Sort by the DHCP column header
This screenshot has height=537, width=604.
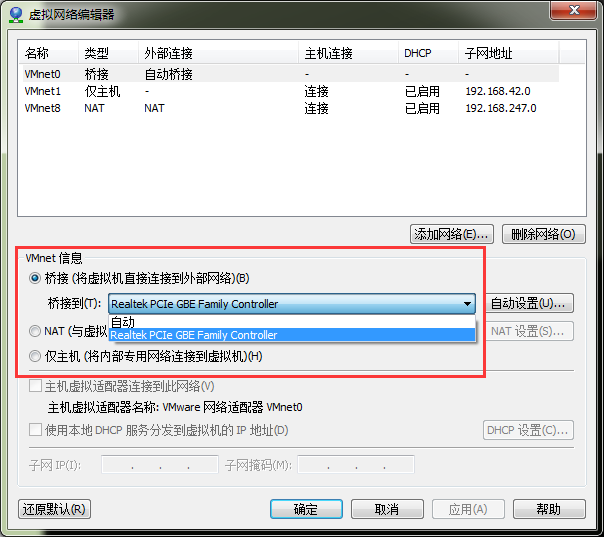pyautogui.click(x=428, y=53)
